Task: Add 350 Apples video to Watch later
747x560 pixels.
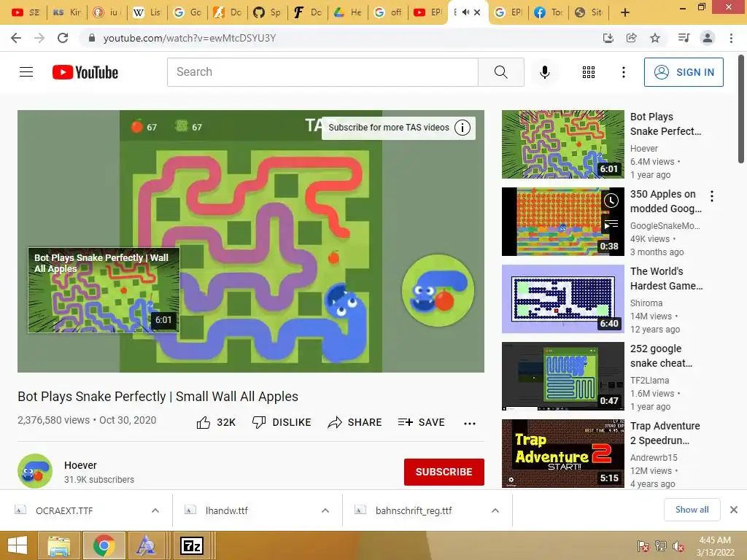Action: point(611,201)
